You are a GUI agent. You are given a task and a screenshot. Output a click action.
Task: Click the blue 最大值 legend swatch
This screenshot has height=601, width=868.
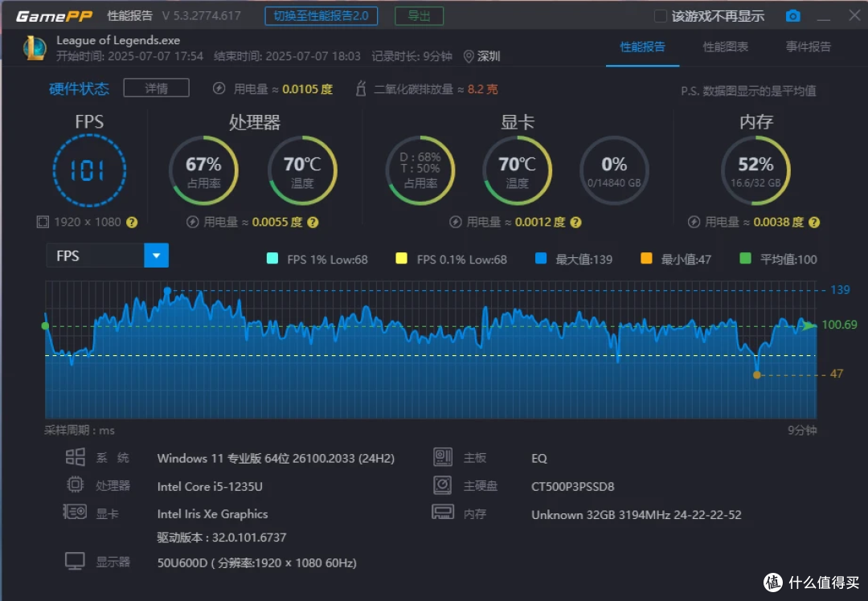pyautogui.click(x=541, y=259)
